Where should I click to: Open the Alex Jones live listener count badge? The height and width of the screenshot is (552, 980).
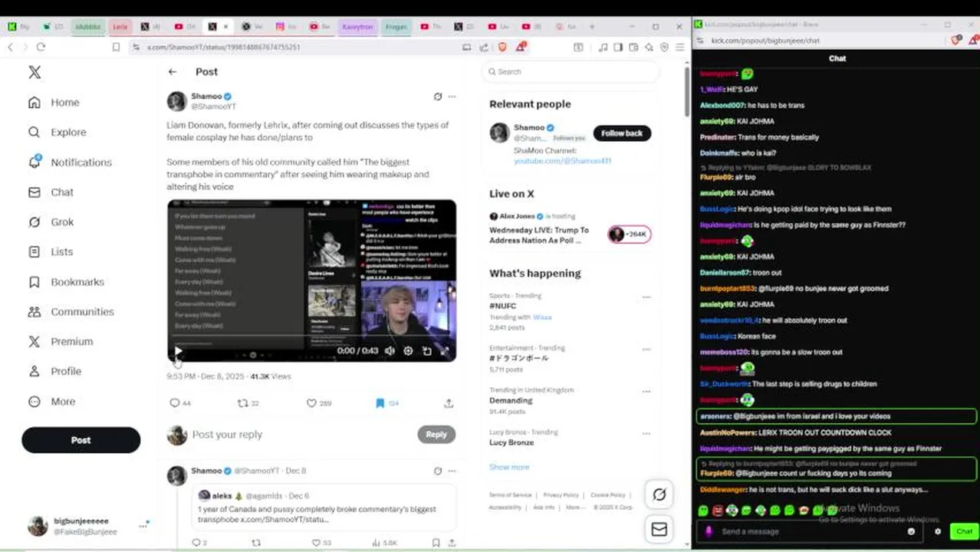(629, 235)
